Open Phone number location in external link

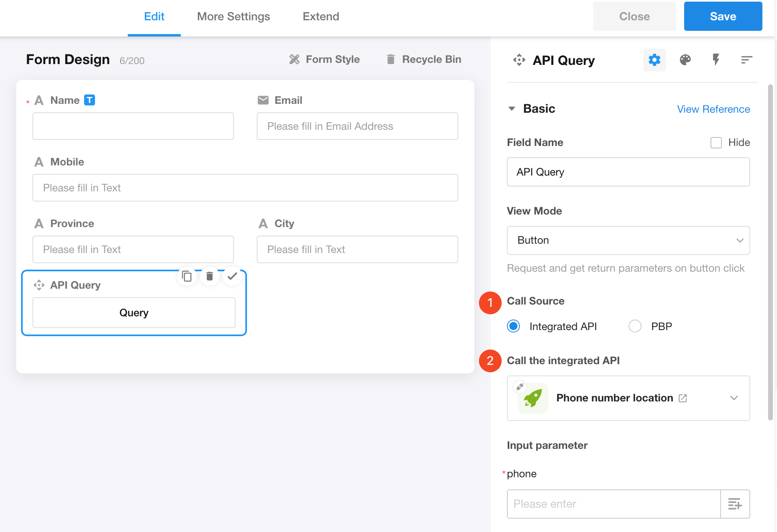click(683, 398)
